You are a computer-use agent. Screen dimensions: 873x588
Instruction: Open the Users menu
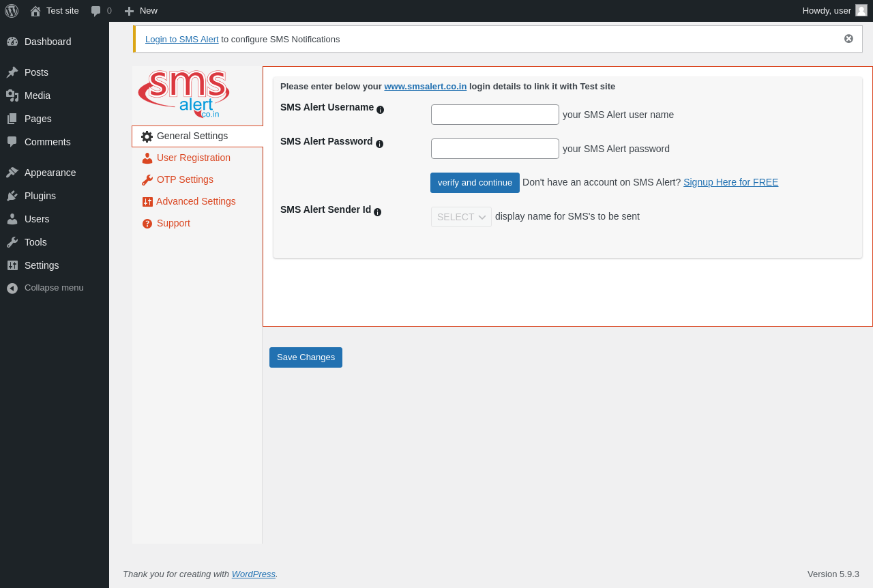(x=55, y=219)
